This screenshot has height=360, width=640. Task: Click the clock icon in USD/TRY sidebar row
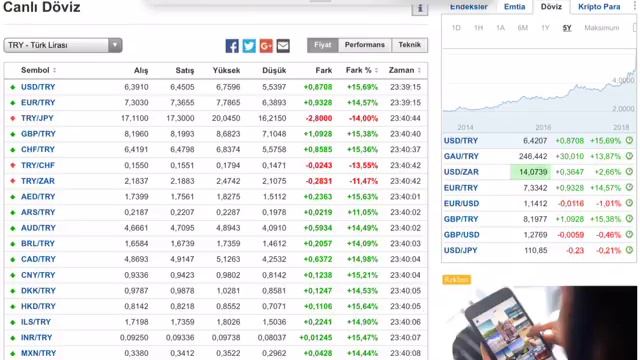[x=629, y=140]
